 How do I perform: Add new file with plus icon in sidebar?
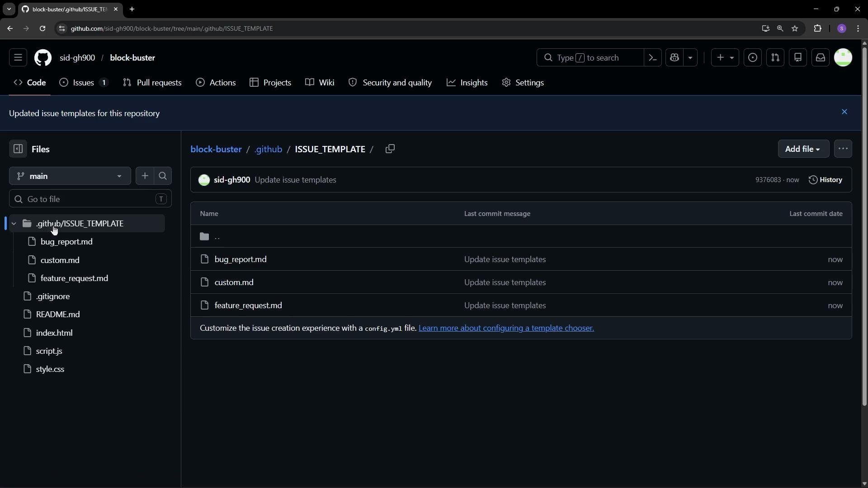click(x=145, y=176)
